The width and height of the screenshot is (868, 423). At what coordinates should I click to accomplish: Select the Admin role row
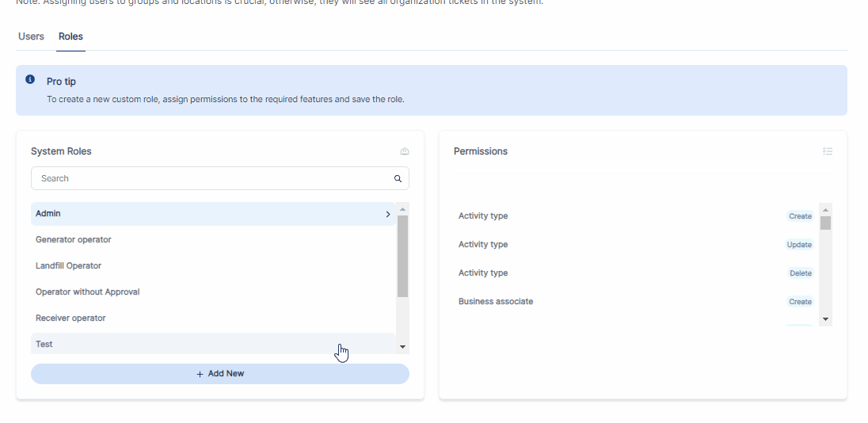point(213,214)
